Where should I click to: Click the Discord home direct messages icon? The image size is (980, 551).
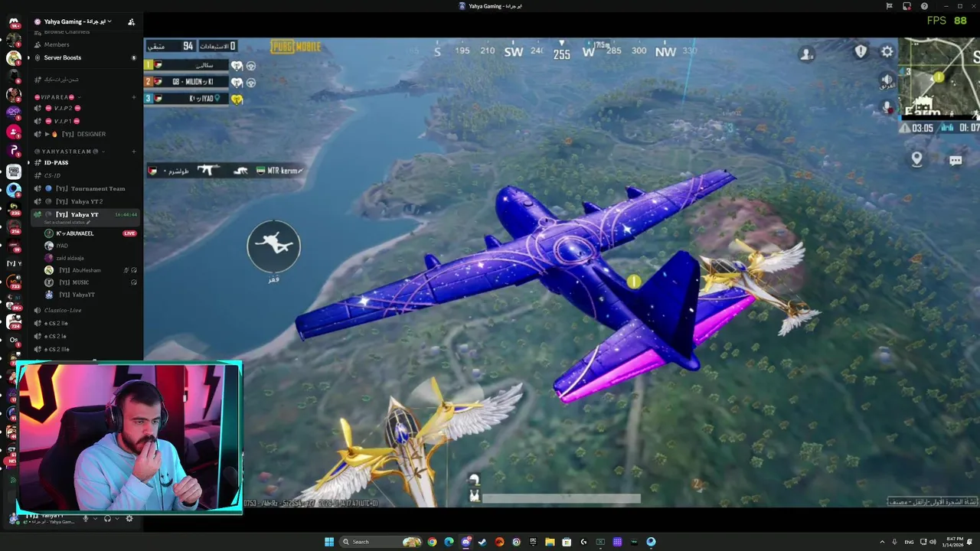[x=14, y=22]
